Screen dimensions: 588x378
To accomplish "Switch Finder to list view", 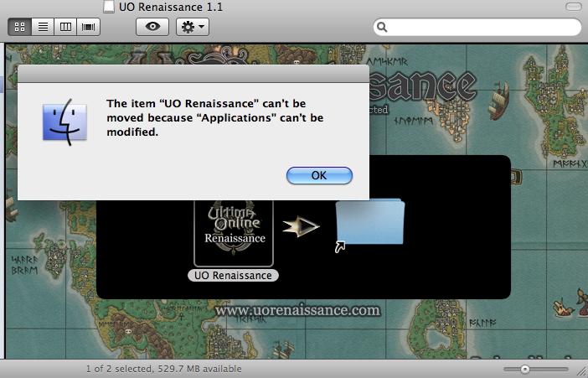I will pos(43,27).
